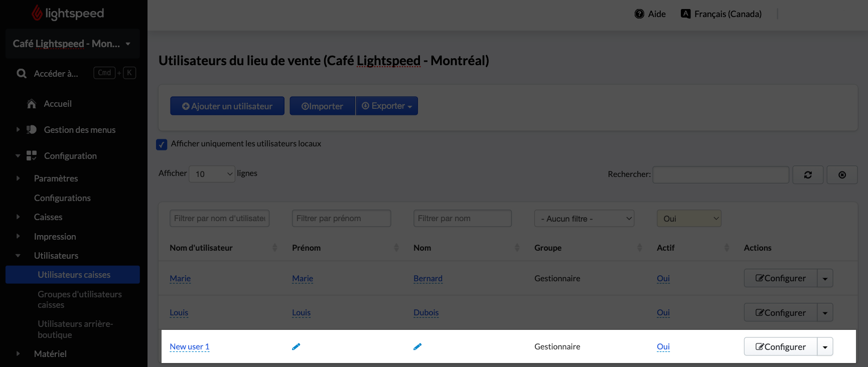Click the Configuration grid icon
The width and height of the screenshot is (868, 367).
coord(32,156)
